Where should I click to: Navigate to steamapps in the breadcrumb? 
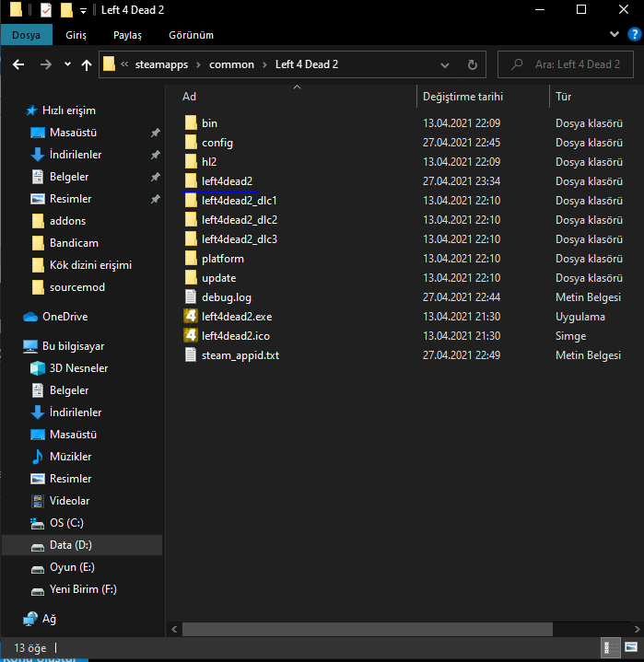(x=161, y=64)
